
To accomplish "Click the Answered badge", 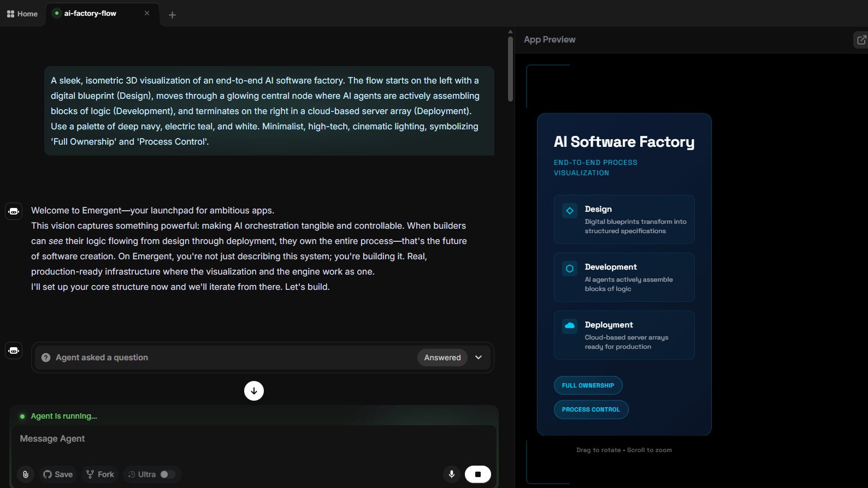I will 442,358.
